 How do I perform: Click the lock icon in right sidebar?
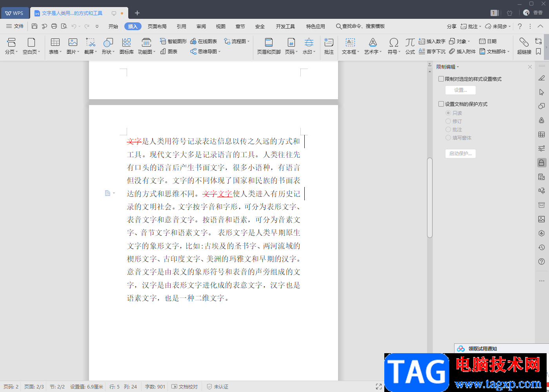coord(542,163)
